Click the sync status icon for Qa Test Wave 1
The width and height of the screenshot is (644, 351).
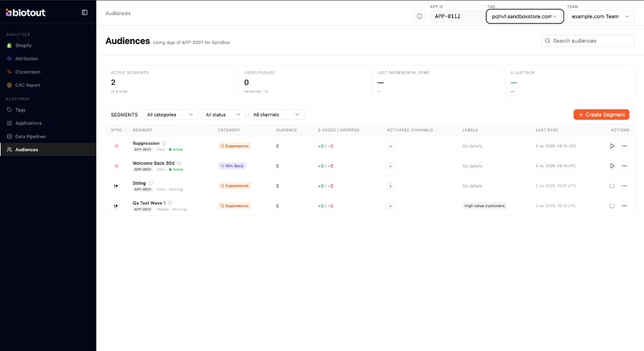[x=116, y=206]
